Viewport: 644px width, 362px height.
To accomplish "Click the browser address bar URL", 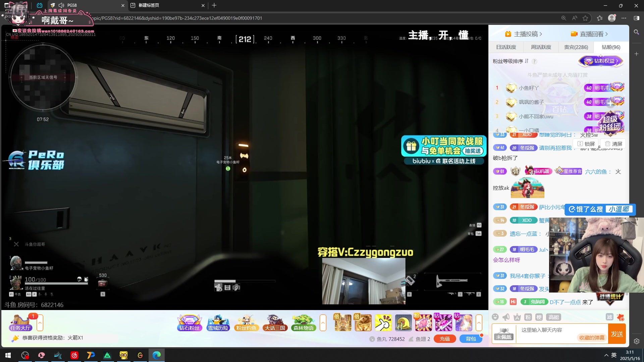I will click(x=322, y=18).
